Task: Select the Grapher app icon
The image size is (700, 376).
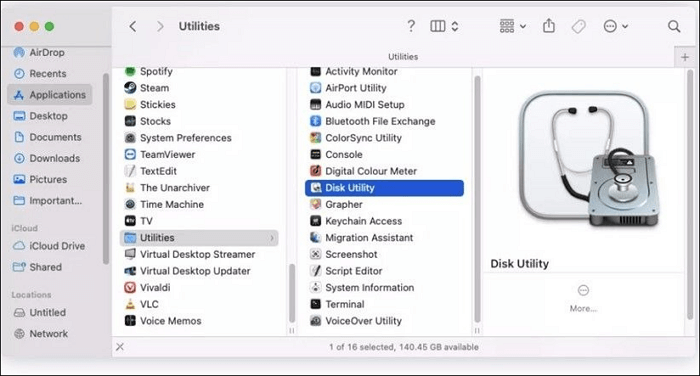Action: tap(316, 205)
